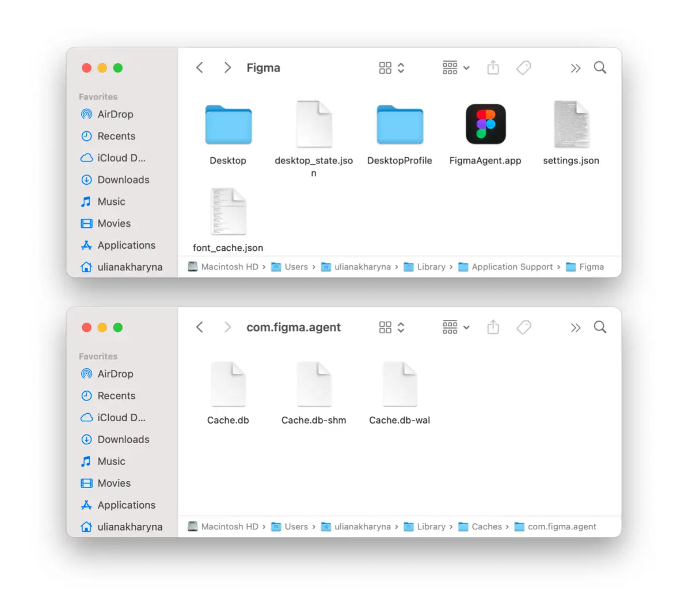Screen dimensions: 700x614
Task: Open Downloads in the com.figma.agent window sidebar
Action: [123, 439]
